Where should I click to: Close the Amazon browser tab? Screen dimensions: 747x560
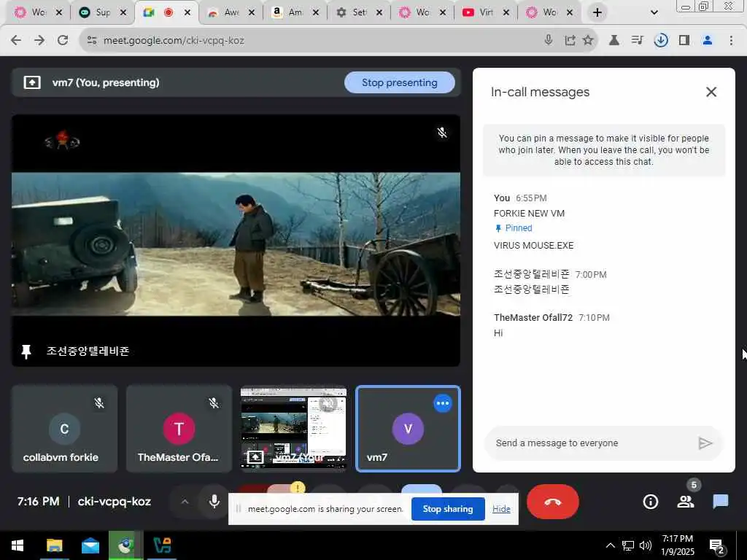tap(315, 12)
